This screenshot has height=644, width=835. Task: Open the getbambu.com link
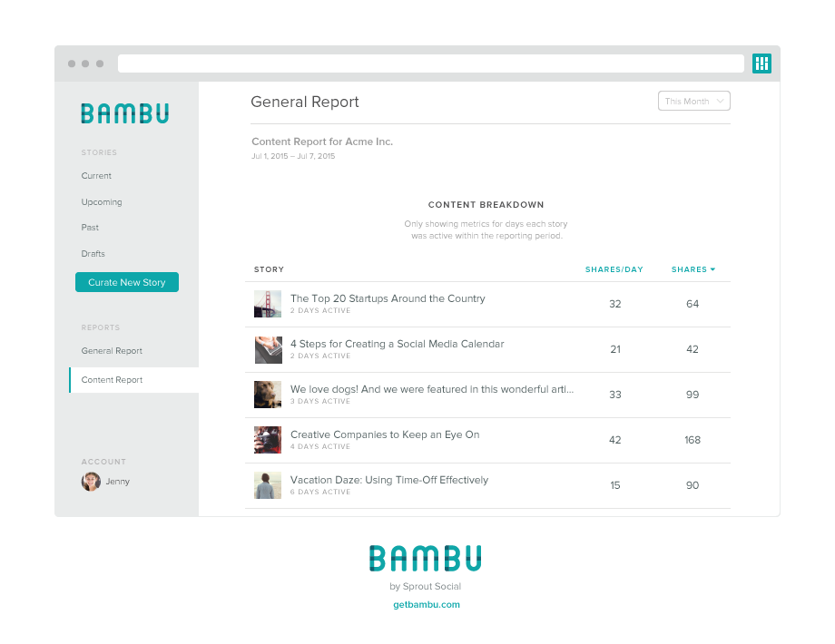tap(425, 601)
